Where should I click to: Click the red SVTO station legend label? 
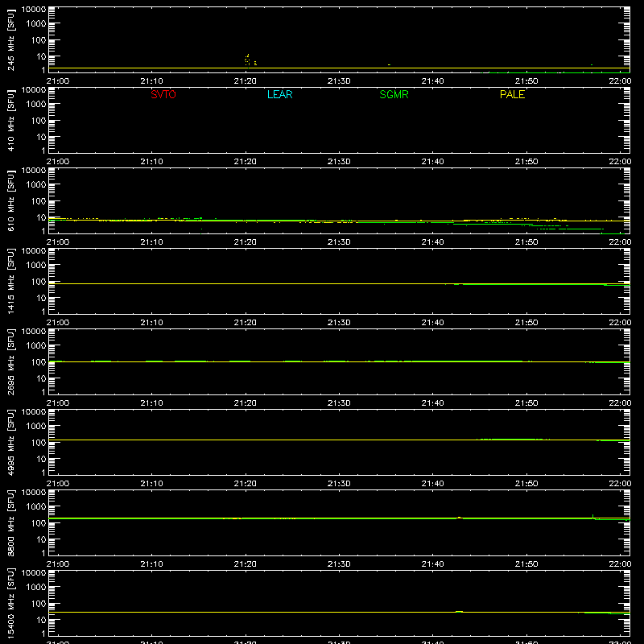tap(163, 94)
